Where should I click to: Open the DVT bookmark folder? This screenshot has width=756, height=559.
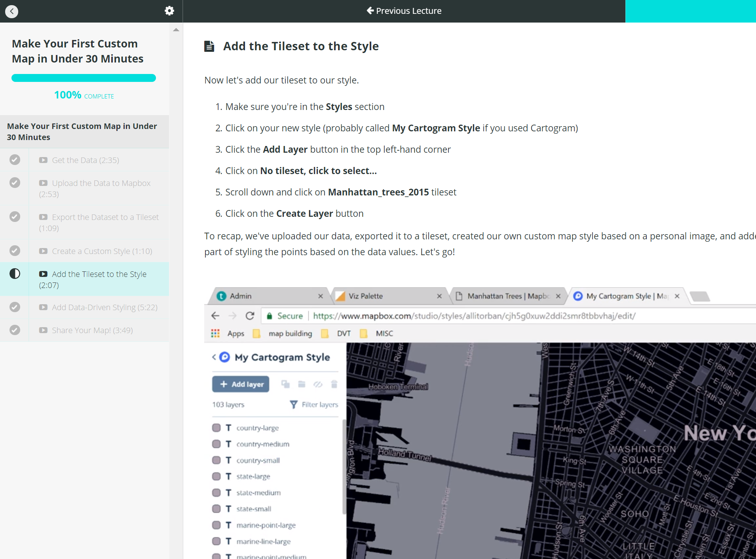coord(336,334)
